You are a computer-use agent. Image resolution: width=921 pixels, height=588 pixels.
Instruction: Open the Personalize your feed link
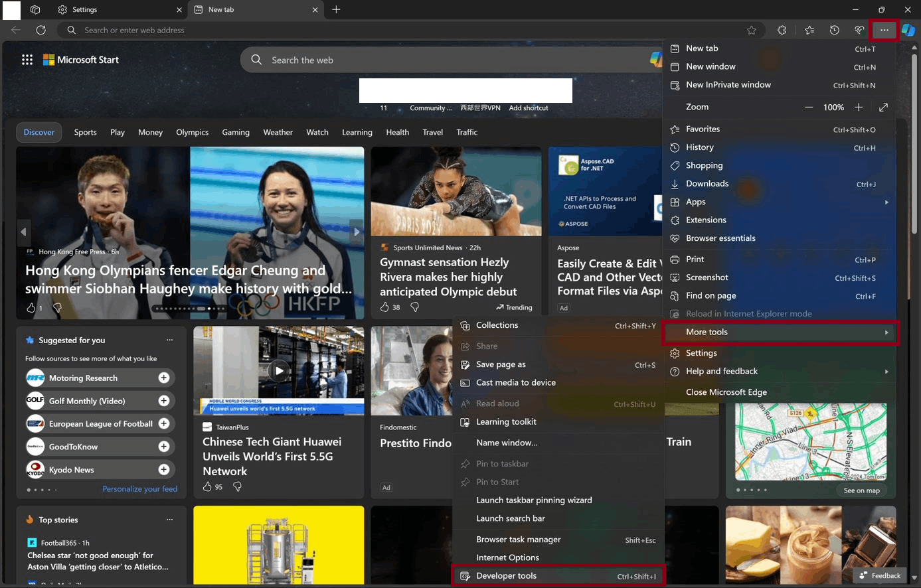coord(139,488)
